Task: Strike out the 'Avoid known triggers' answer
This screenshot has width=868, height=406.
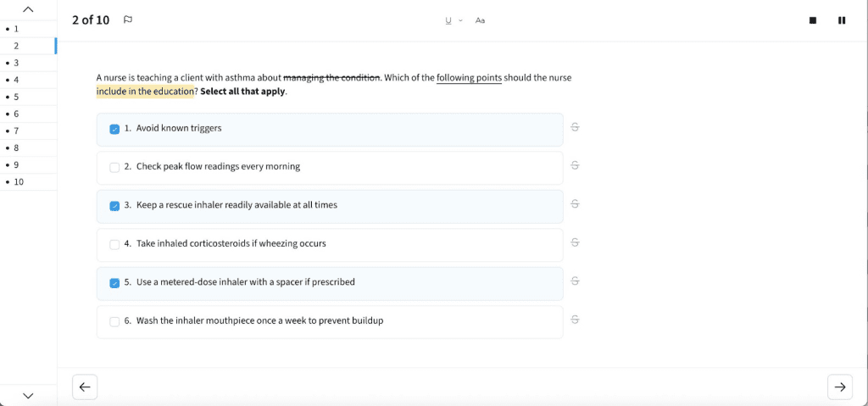Action: (x=575, y=127)
